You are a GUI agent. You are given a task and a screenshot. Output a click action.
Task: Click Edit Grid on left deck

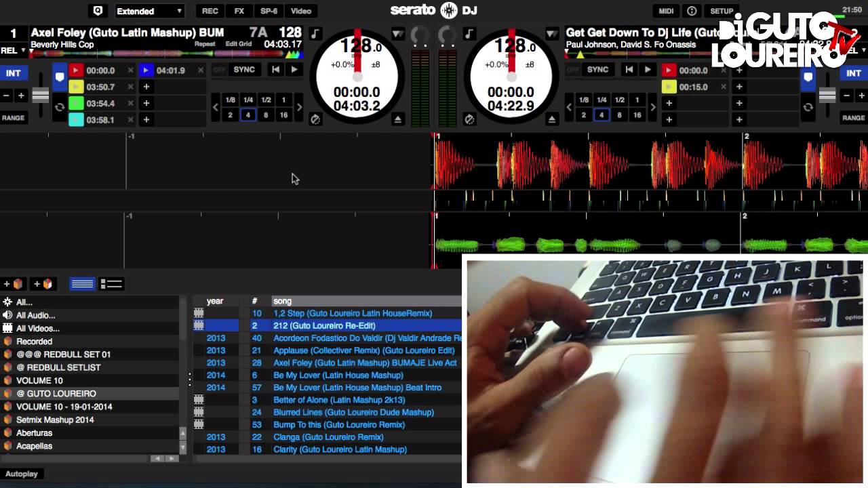pyautogui.click(x=239, y=44)
